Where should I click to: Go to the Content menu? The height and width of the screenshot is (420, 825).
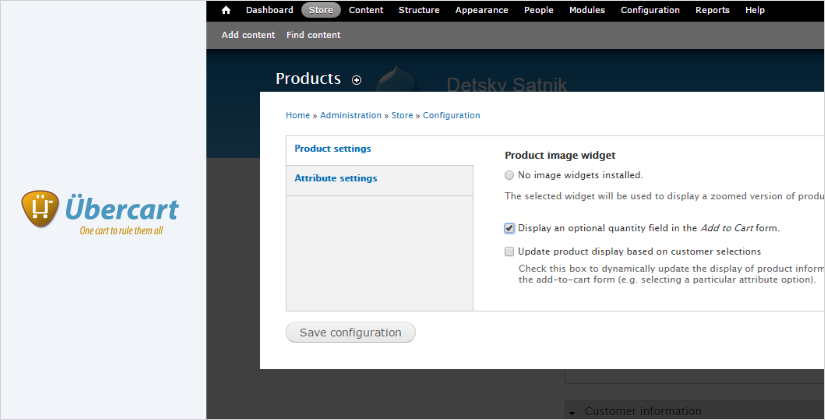[x=366, y=10]
